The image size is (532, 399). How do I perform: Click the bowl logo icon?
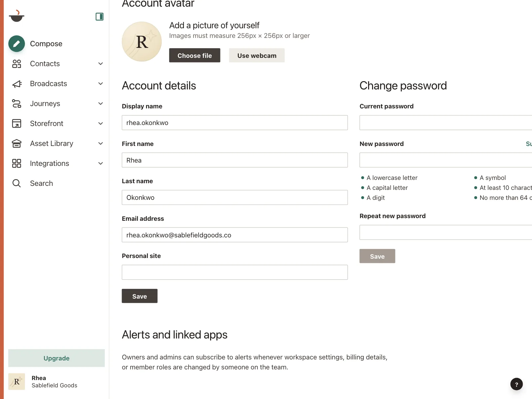[x=17, y=16]
